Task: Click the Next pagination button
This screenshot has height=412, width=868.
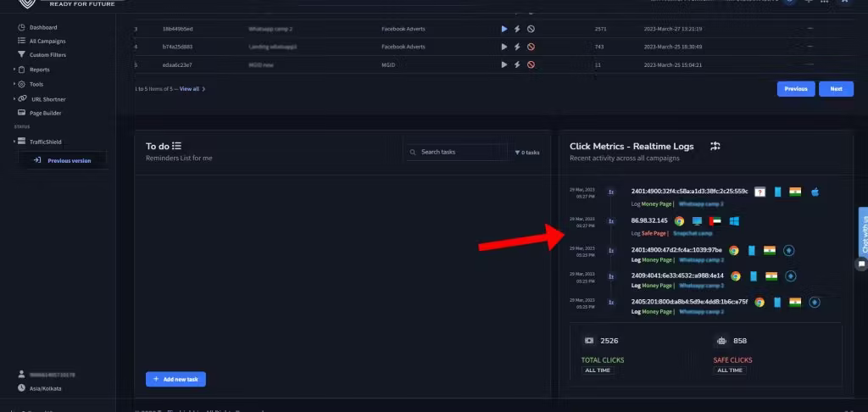Action: pyautogui.click(x=836, y=89)
